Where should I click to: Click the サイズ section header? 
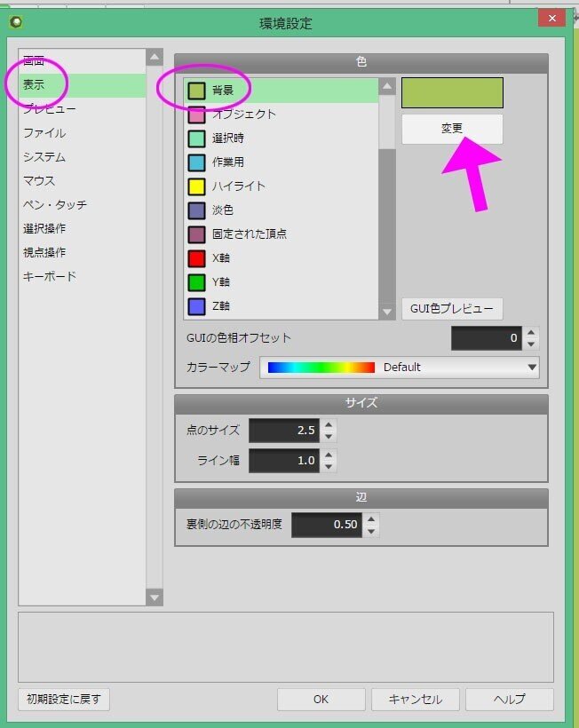pos(361,403)
